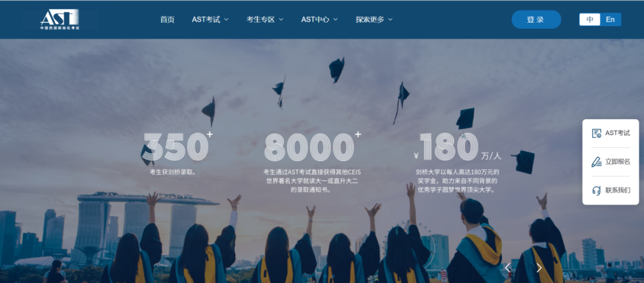Image resolution: width=644 pixels, height=283 pixels.
Task: Click the AST考试 document icon in sidebar
Action: 596,133
